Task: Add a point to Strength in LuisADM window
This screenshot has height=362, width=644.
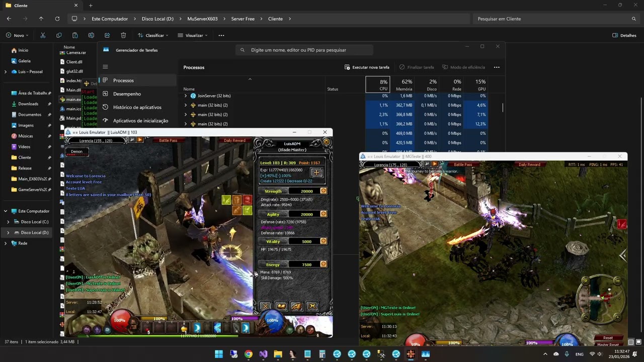Action: pyautogui.click(x=323, y=191)
